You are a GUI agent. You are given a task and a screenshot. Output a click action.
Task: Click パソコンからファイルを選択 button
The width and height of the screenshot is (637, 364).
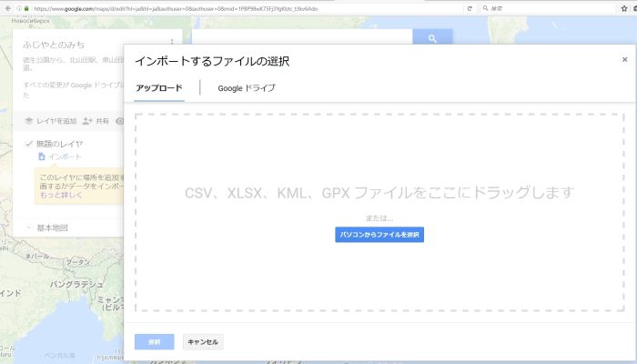point(379,235)
